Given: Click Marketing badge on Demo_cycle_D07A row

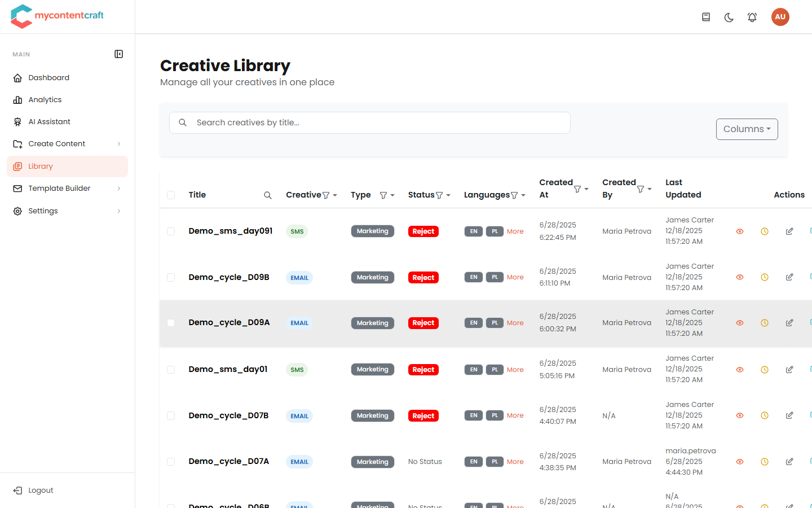Looking at the screenshot, I should point(373,462).
